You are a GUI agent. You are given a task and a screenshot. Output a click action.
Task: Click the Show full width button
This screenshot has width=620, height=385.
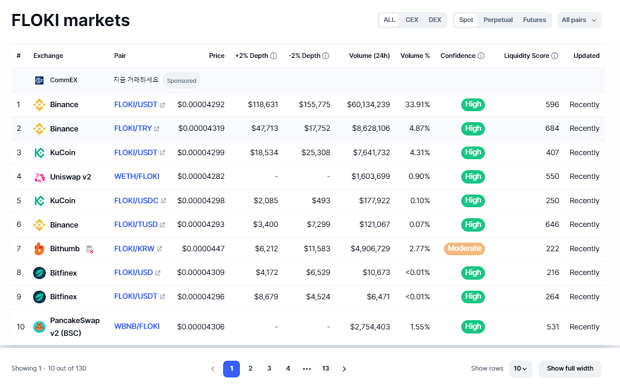pos(570,369)
